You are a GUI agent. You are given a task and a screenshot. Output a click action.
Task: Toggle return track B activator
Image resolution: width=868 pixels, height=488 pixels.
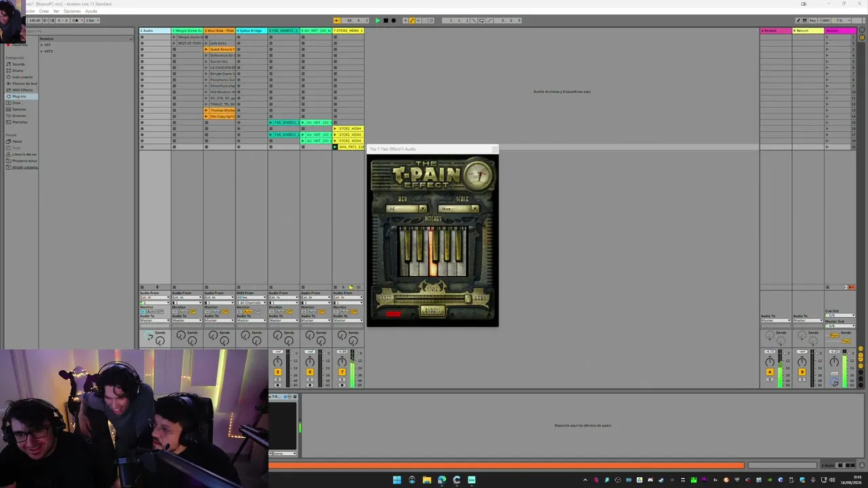802,372
